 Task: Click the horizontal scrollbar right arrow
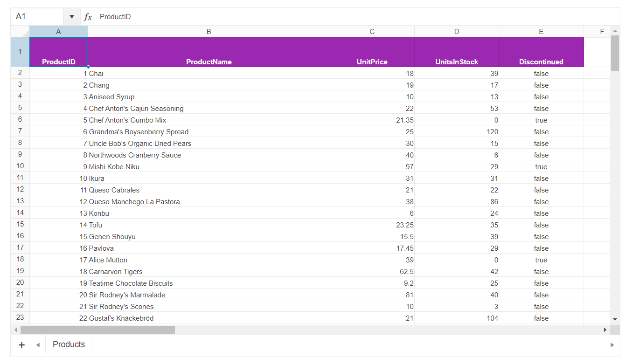[606, 330]
